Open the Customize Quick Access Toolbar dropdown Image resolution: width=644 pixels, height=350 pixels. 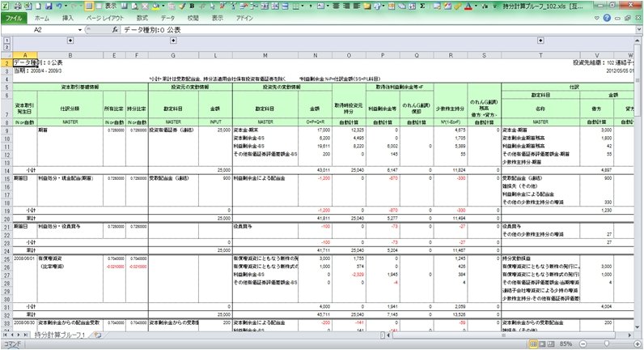tap(495, 6)
